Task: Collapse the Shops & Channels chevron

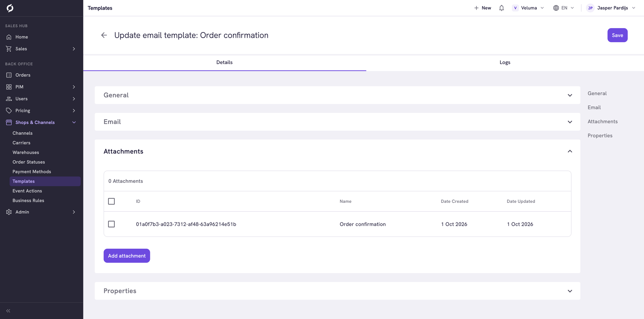Action: [74, 122]
